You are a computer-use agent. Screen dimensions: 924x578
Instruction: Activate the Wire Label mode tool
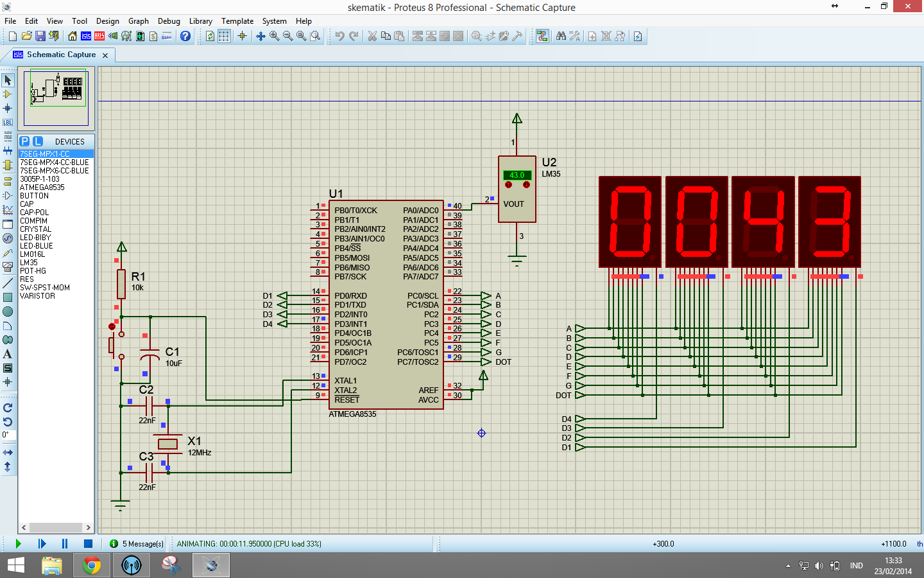pyautogui.click(x=8, y=122)
